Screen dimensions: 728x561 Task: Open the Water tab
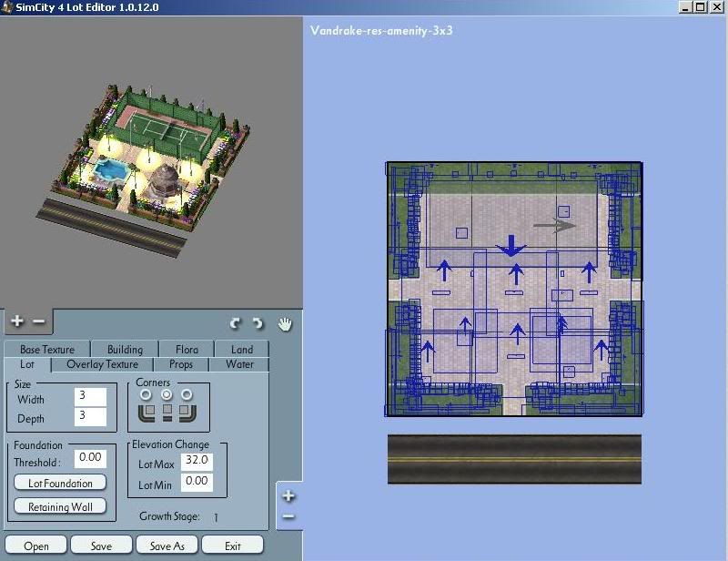point(239,364)
